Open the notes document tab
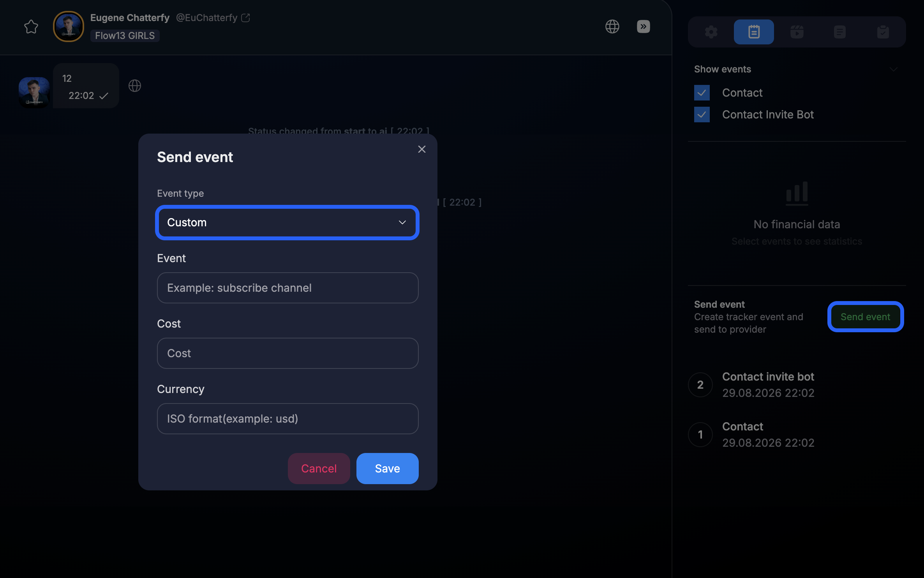This screenshot has width=924, height=578. click(840, 32)
